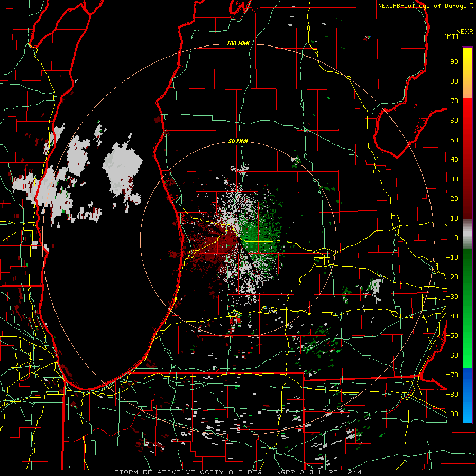The height and width of the screenshot is (476, 476).
Task: Click the positive 20 scale value
Action: (x=454, y=198)
